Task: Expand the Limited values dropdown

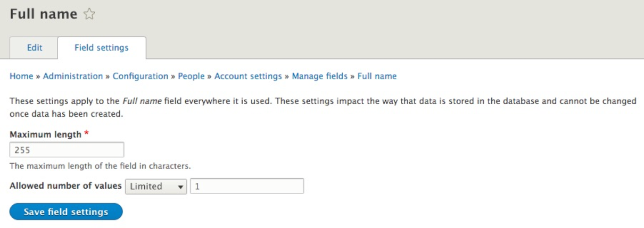Action: 156,186
